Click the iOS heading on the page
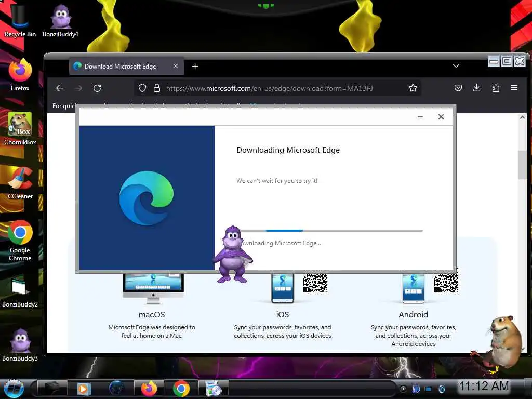This screenshot has height=399, width=532. point(282,314)
